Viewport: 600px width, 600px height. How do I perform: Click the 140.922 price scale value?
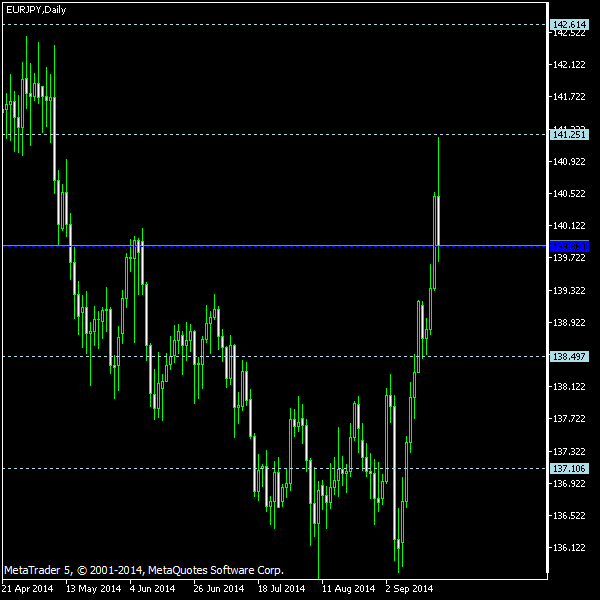569,161
